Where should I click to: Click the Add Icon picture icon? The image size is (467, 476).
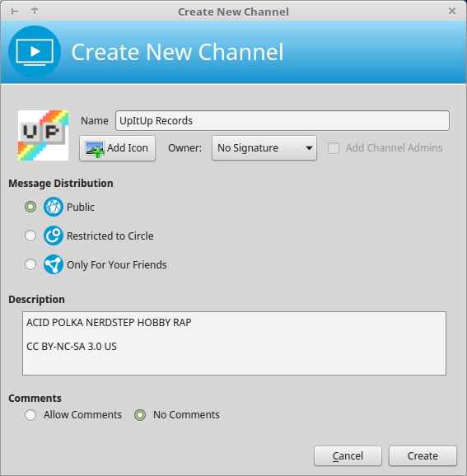click(x=95, y=149)
